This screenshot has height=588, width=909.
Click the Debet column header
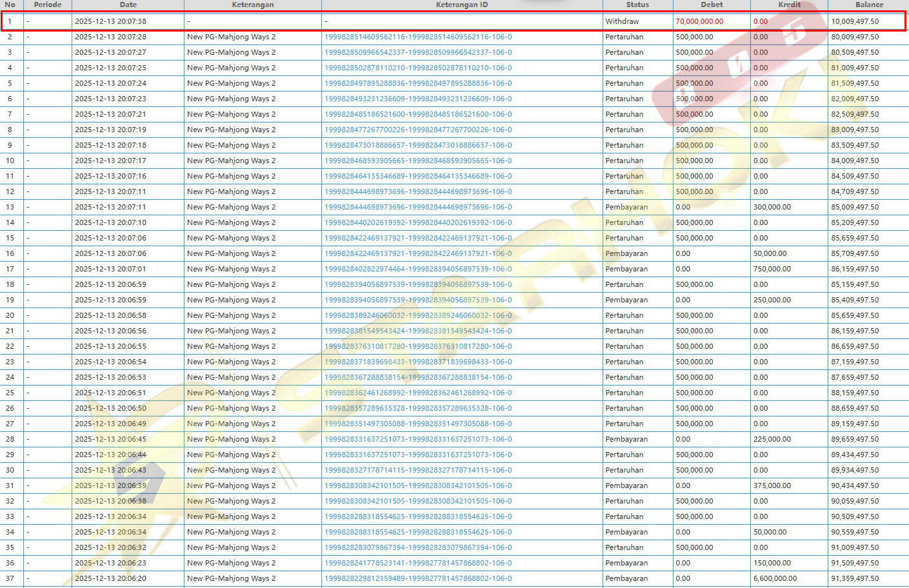712,5
